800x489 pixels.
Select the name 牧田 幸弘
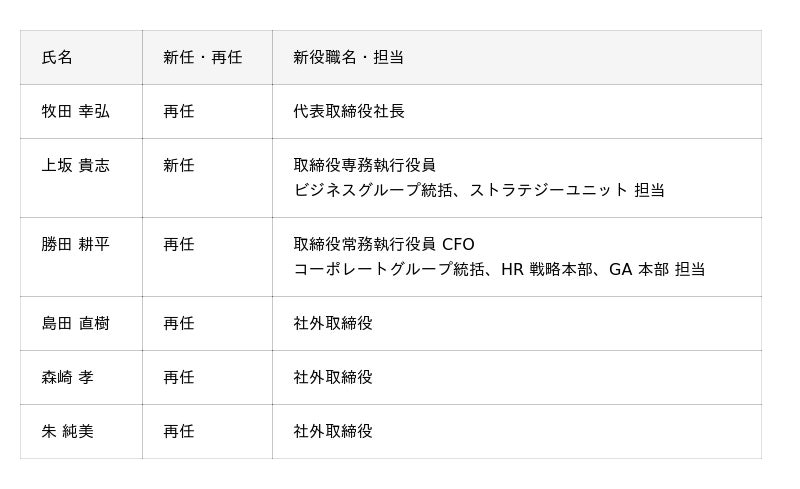[x=75, y=112]
